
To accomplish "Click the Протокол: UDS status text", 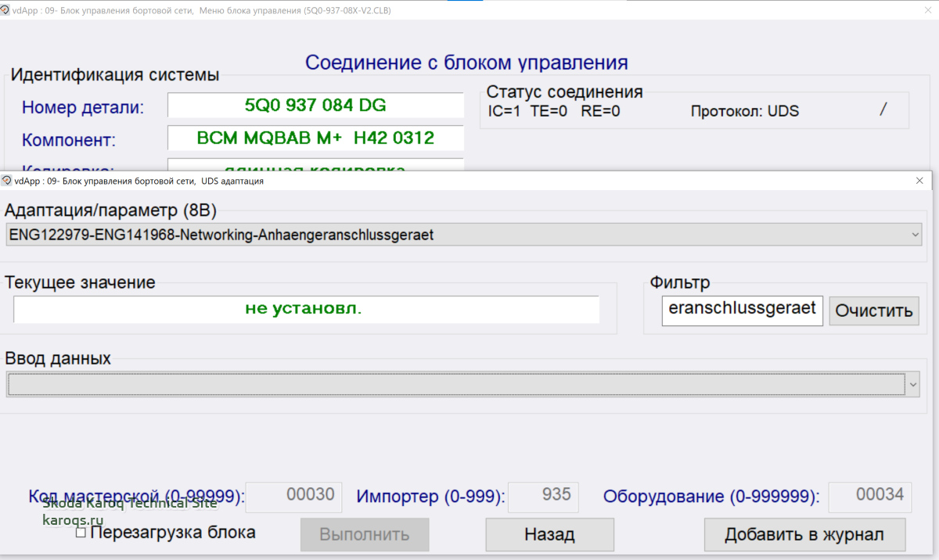I will pyautogui.click(x=744, y=111).
